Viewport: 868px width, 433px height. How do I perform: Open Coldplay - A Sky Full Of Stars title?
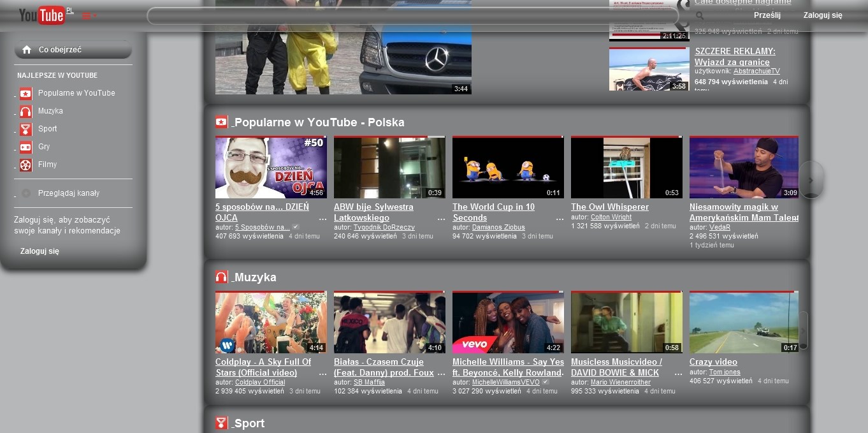(263, 367)
